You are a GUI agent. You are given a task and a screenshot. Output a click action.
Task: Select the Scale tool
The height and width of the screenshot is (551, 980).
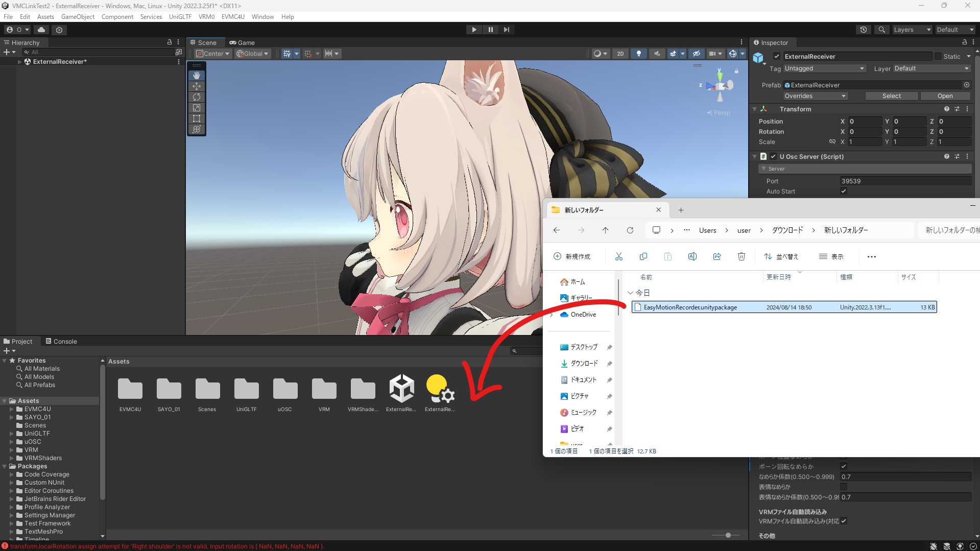click(x=197, y=108)
